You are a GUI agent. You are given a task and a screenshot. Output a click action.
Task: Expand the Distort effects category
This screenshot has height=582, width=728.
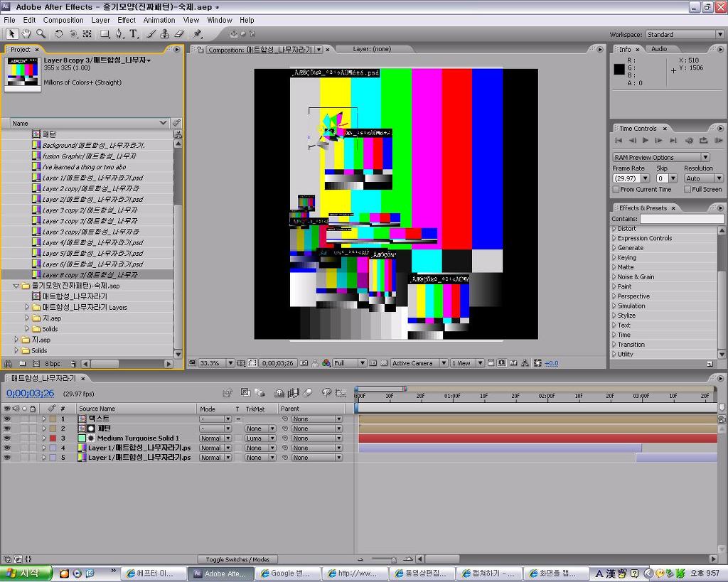[x=614, y=229]
